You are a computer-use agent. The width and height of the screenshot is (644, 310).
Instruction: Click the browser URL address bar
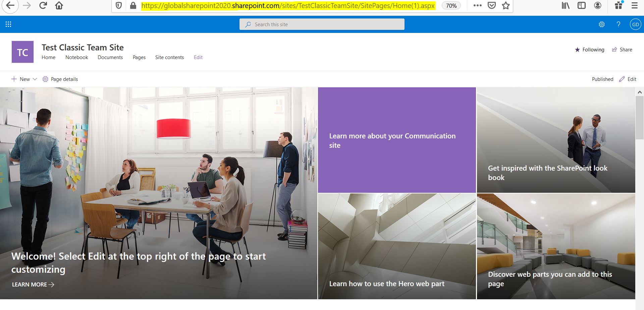(x=288, y=6)
